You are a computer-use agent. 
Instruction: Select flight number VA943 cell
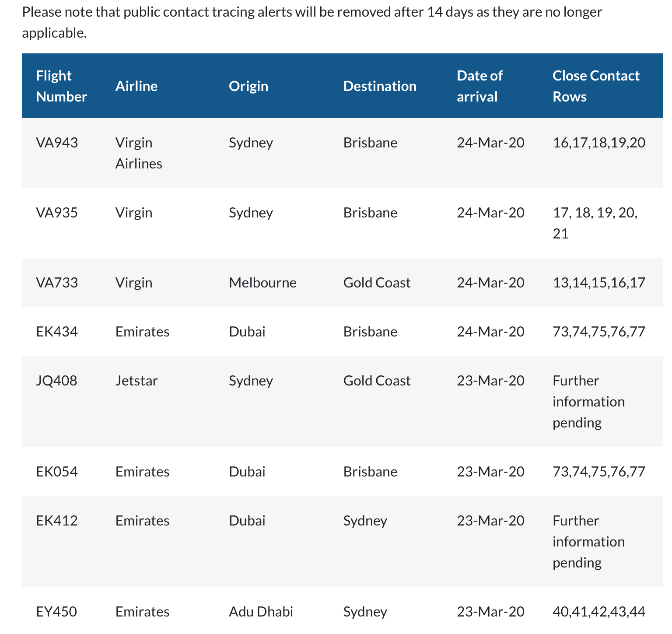tap(57, 143)
